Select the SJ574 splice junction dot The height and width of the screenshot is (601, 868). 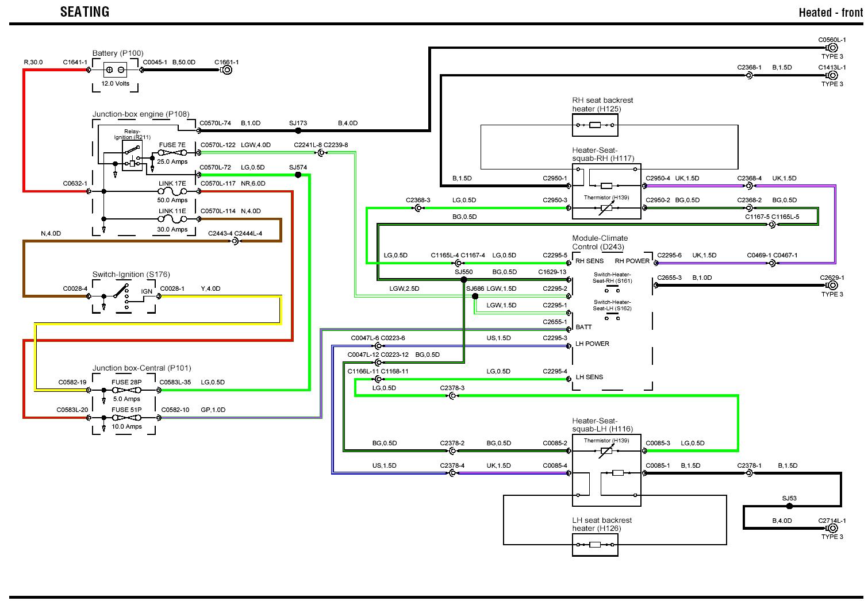click(298, 175)
